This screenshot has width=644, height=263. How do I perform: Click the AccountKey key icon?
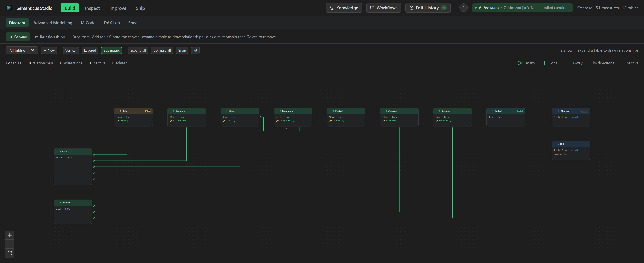coord(384,121)
